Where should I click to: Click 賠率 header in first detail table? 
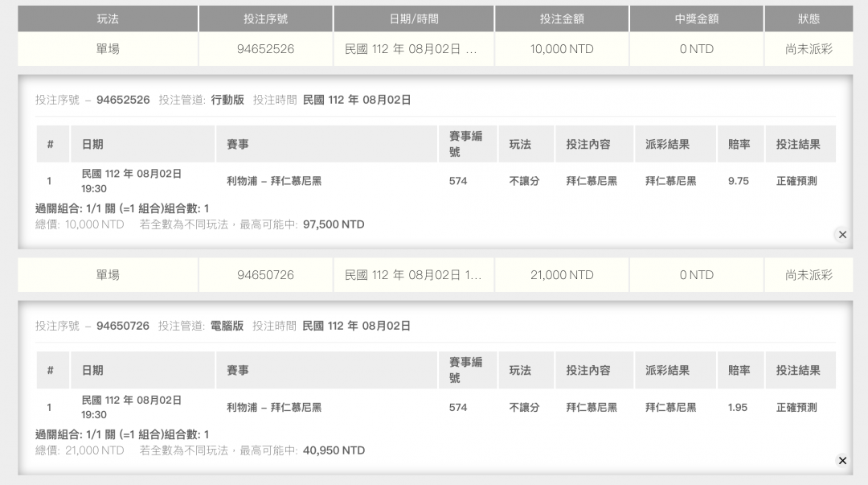(739, 145)
